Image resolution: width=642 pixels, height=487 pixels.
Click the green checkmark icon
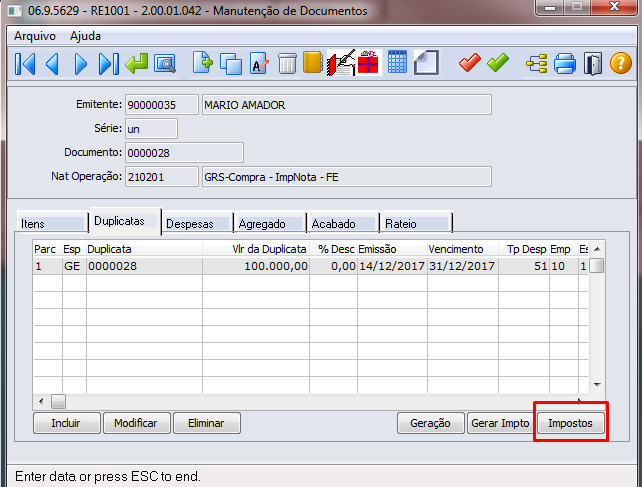tap(498, 63)
